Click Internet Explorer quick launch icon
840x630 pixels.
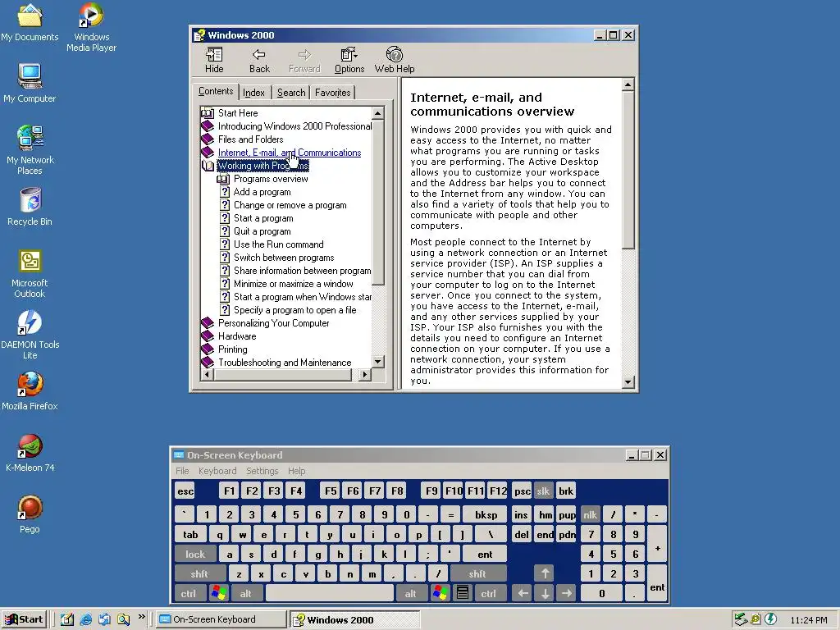(85, 619)
